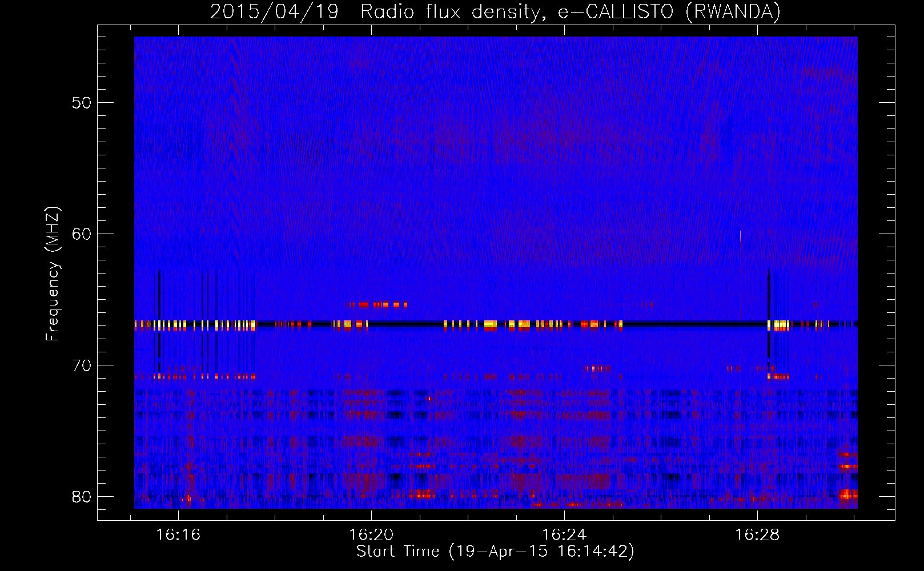Click the 50 MHz frequency tick label
Viewport: 924px width, 571px height.
[82, 103]
